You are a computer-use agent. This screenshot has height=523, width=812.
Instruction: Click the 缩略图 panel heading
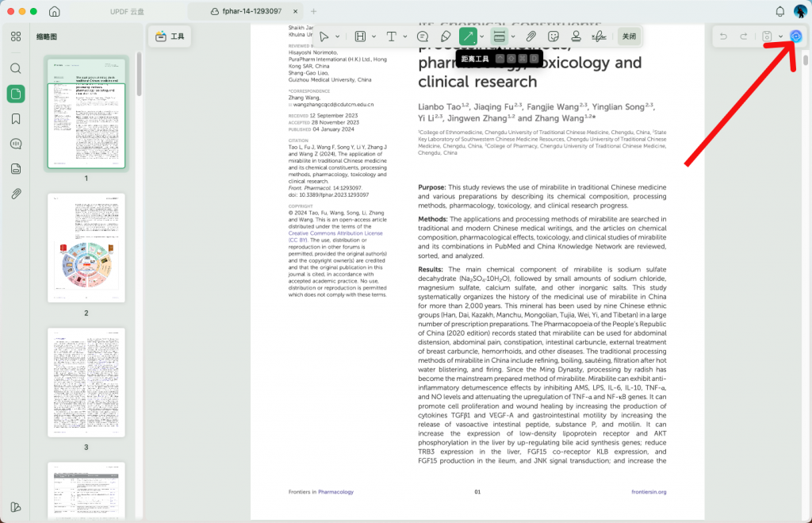point(47,37)
